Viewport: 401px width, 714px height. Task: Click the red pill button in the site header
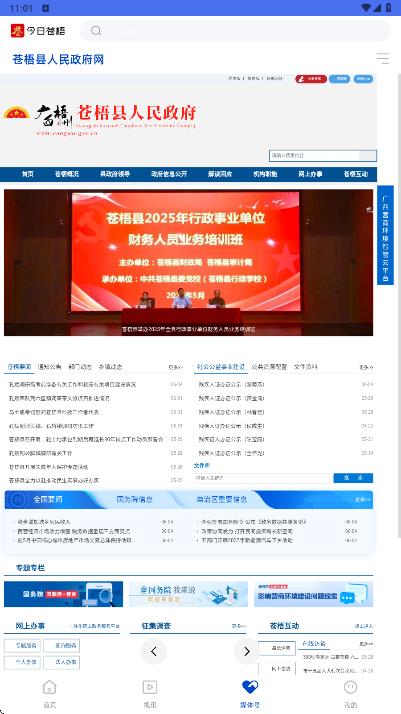[311, 79]
